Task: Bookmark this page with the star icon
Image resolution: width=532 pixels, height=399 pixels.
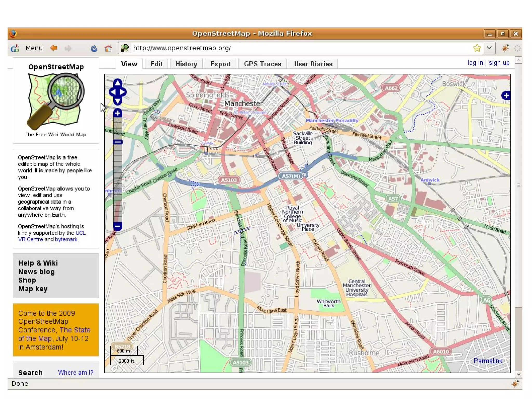Action: point(477,48)
